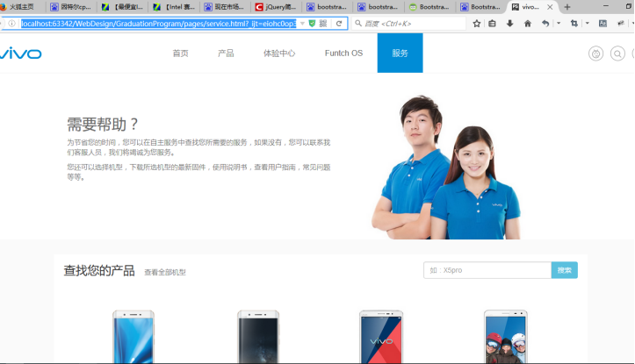Select the blue-screen phone thumbnail
635x364 pixels.
[x=133, y=337]
